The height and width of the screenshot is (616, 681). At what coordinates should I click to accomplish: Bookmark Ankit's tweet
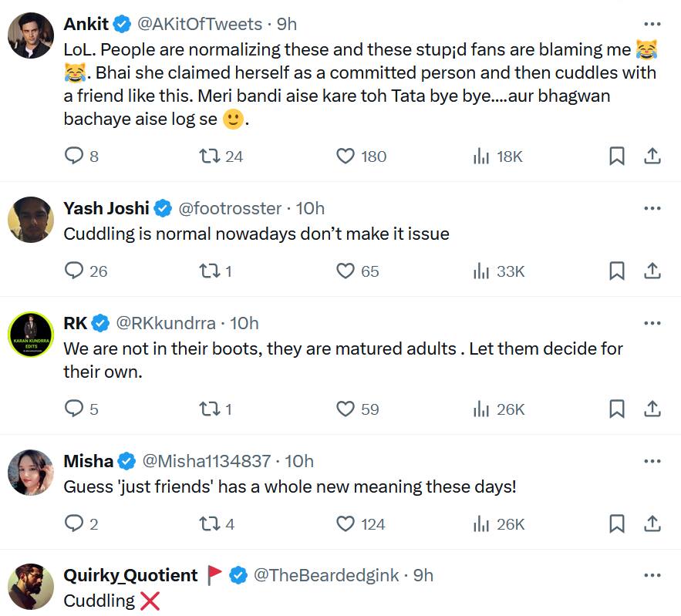click(616, 157)
